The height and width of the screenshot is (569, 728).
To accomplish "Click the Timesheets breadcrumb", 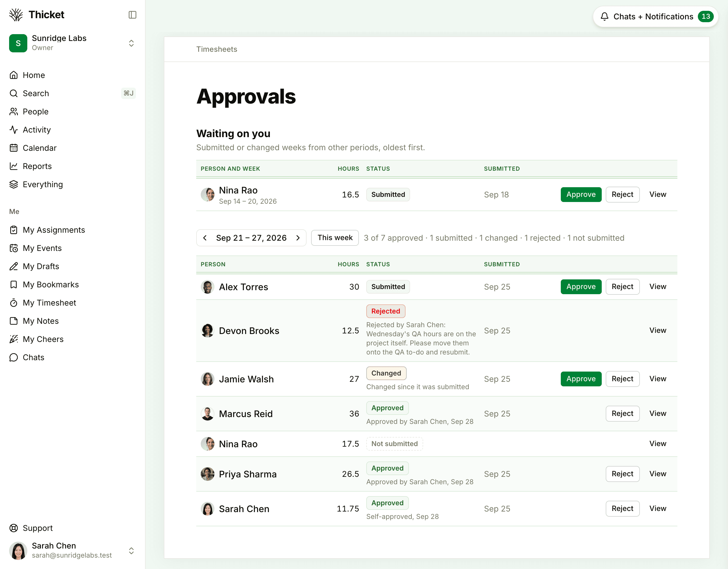I will (217, 50).
